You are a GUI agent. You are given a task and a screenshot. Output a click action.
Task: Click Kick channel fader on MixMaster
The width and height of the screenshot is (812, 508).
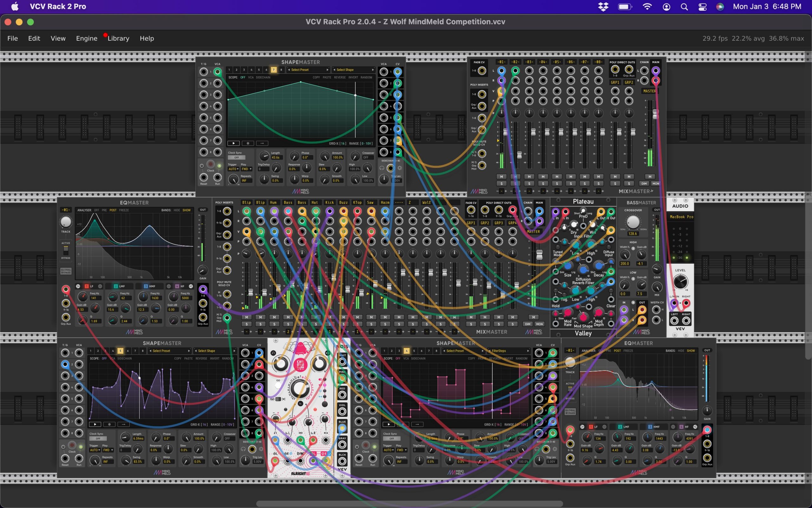(334, 277)
